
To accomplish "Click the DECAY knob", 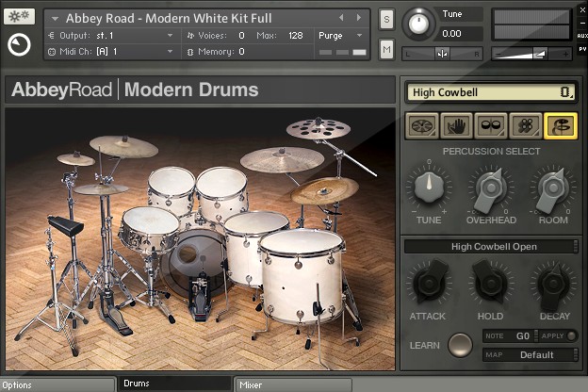I will coord(553,284).
